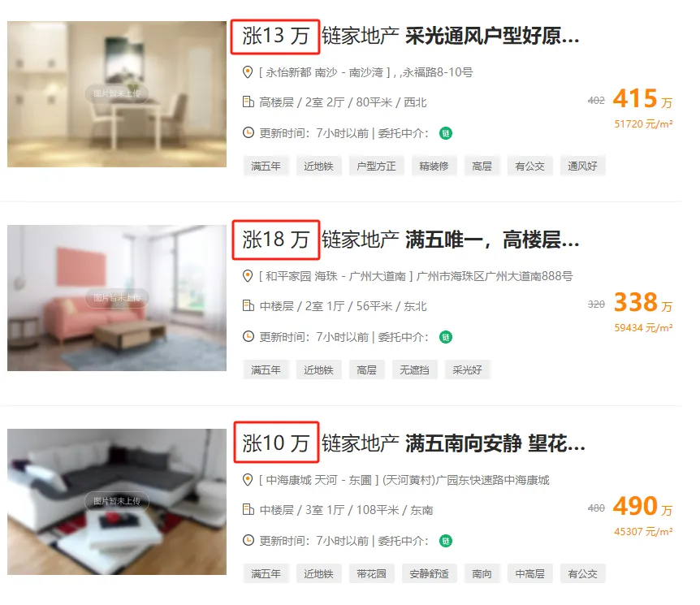Viewport: 700px width, 605px height.
Task: Select the 带花园 tag in third listing
Action: point(371,574)
